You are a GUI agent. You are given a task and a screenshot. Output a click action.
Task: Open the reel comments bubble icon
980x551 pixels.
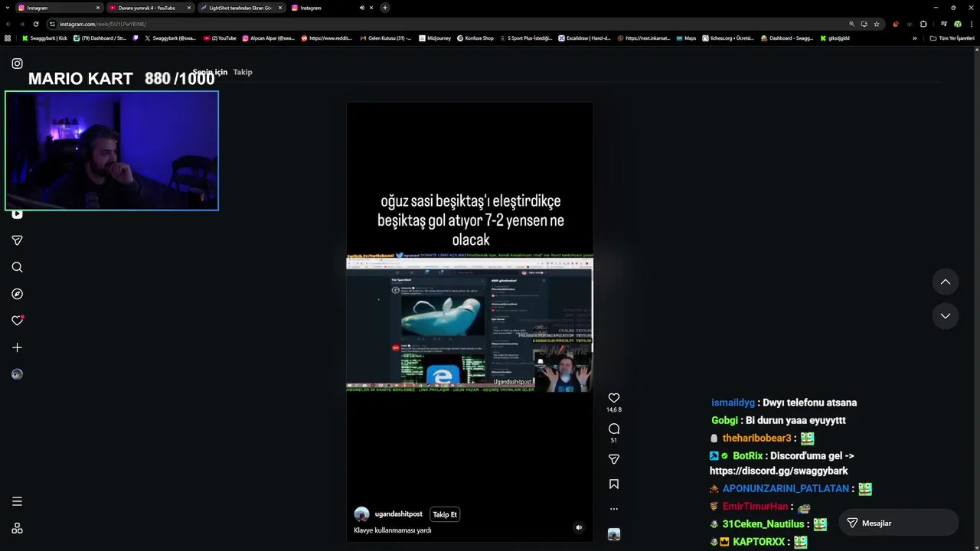coord(613,429)
